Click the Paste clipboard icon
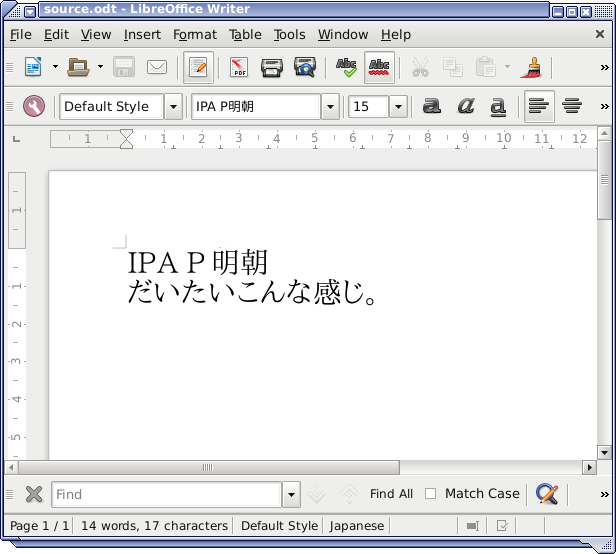This screenshot has width=616, height=554. (x=486, y=67)
